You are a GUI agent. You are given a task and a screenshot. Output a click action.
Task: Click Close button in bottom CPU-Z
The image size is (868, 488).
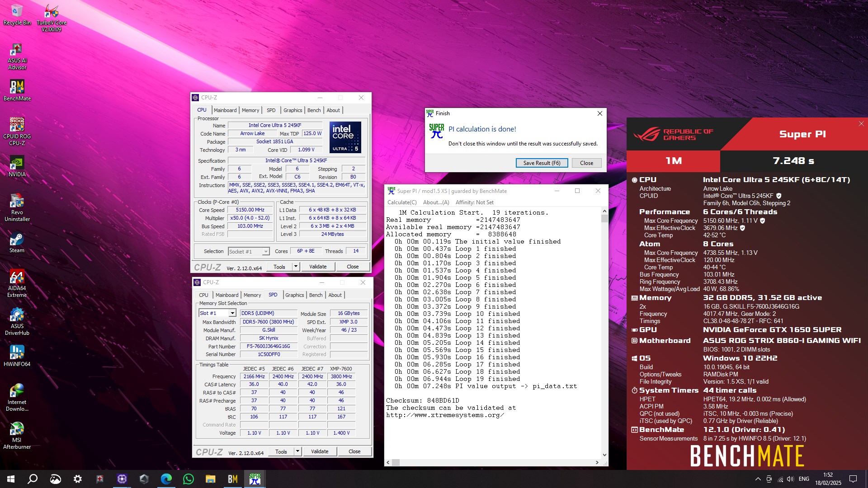(354, 451)
